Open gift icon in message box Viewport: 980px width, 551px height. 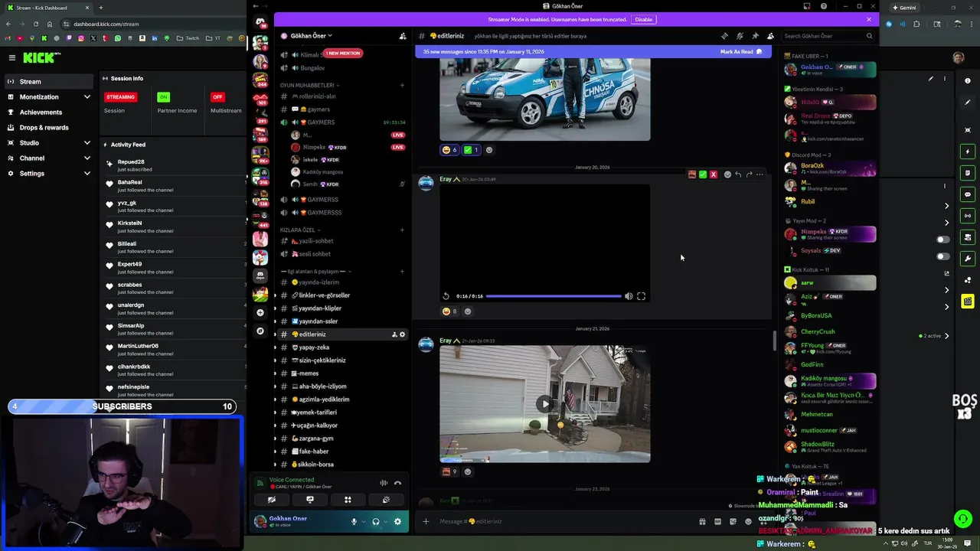coord(702,522)
